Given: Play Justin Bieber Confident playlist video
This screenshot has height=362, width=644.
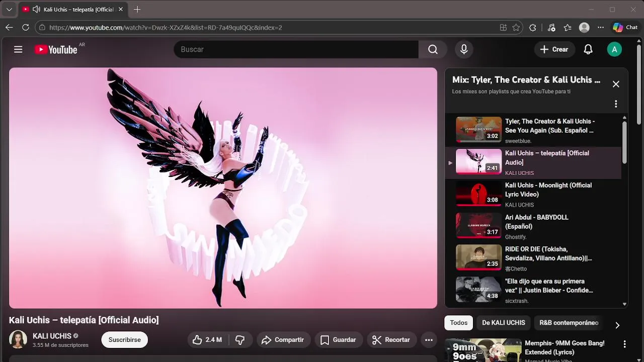Looking at the screenshot, I should coord(533,291).
